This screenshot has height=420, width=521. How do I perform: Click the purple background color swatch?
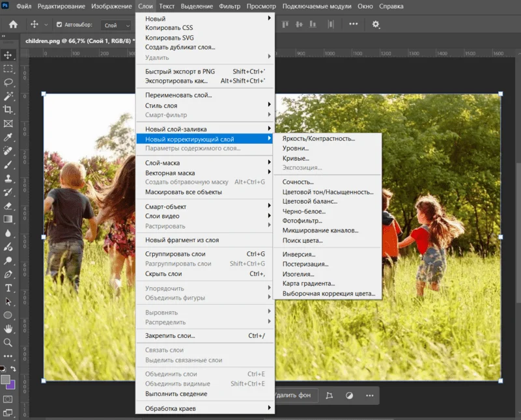[11, 385]
